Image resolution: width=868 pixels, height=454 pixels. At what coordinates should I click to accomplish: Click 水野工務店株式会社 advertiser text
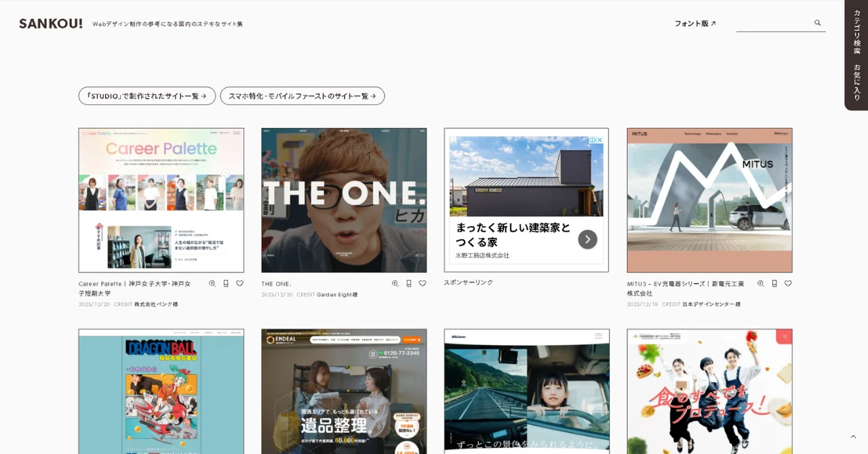[482, 255]
